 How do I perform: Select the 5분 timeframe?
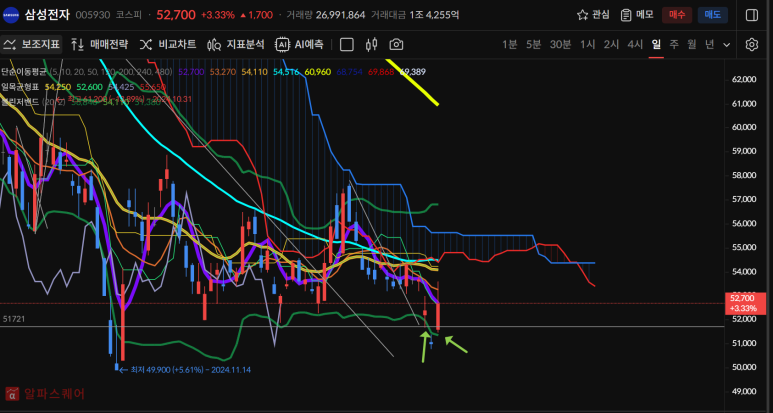[x=533, y=45]
